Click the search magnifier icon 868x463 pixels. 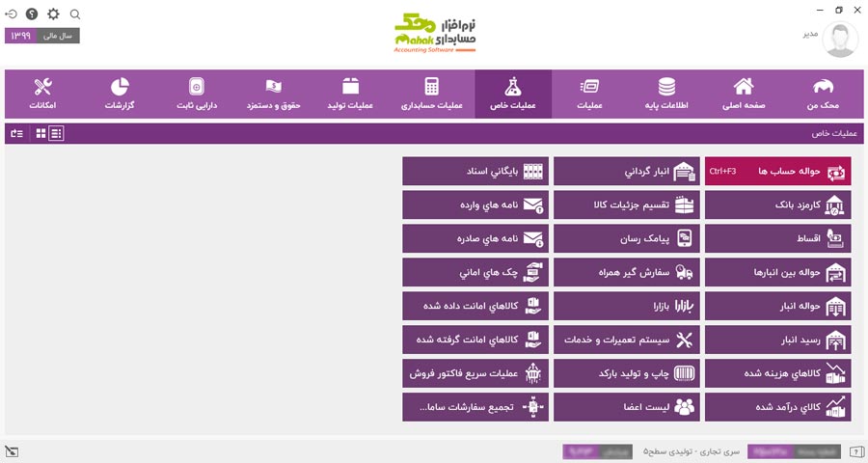75,14
